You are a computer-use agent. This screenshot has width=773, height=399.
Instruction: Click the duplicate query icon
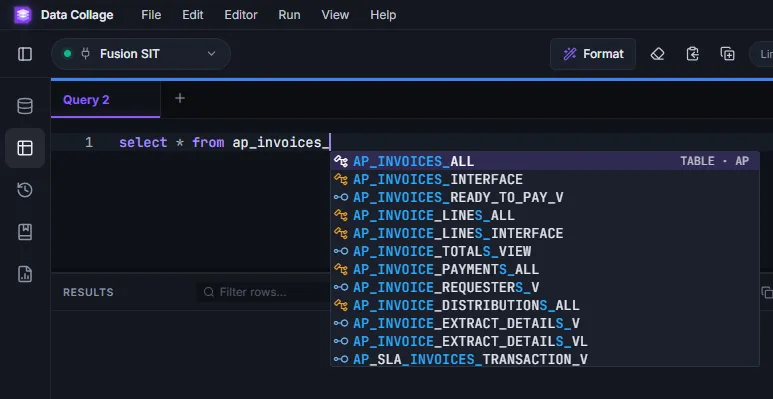click(x=728, y=54)
